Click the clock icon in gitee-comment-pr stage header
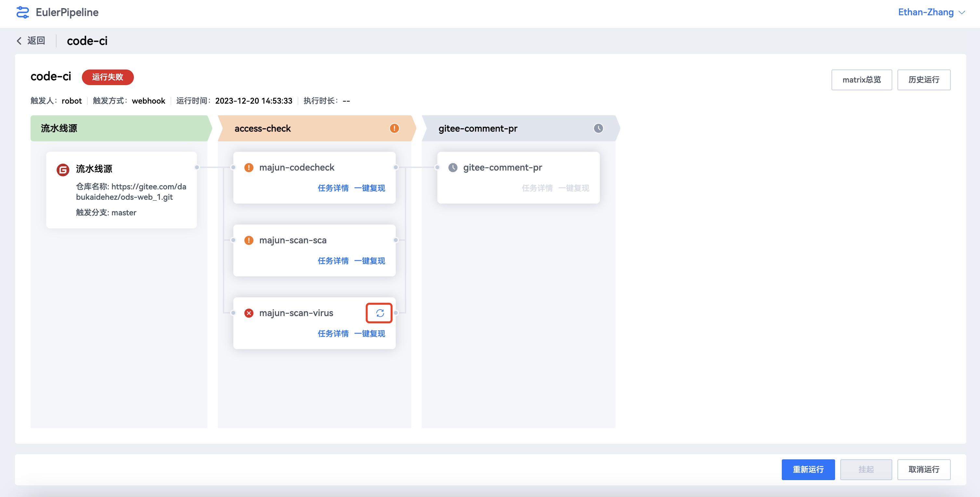980x497 pixels. click(598, 128)
